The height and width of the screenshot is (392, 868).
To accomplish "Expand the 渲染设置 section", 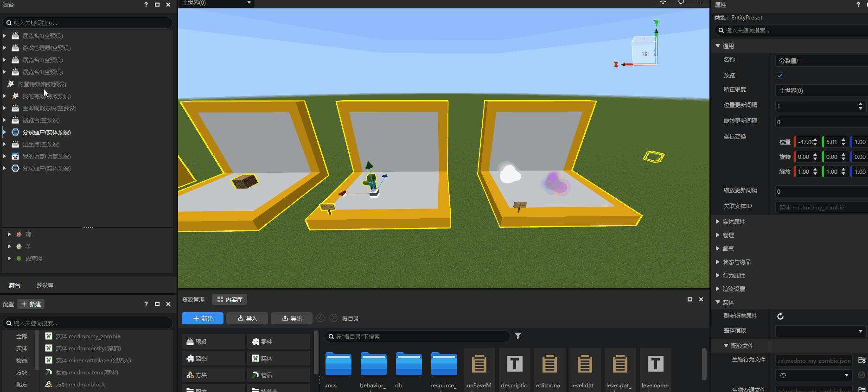I will point(718,289).
